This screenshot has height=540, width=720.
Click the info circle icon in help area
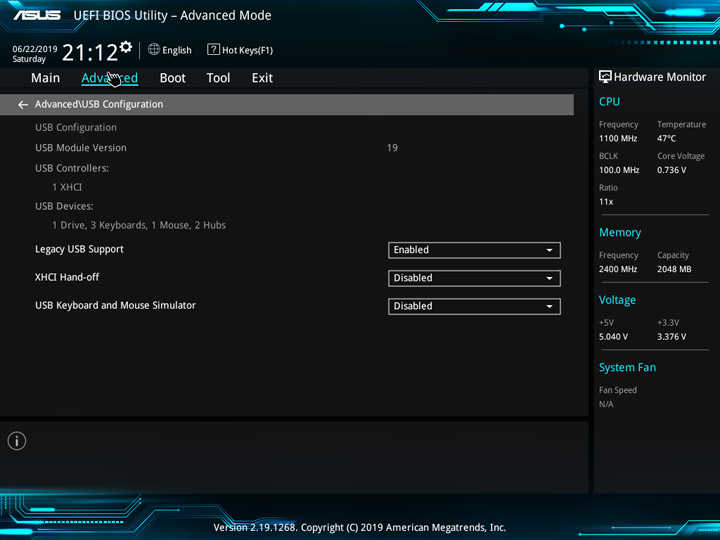17,441
